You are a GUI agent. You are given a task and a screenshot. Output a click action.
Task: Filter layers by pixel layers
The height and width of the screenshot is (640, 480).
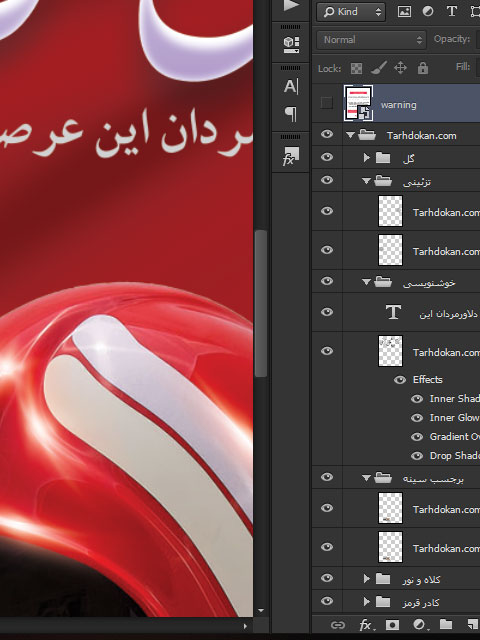(x=404, y=11)
